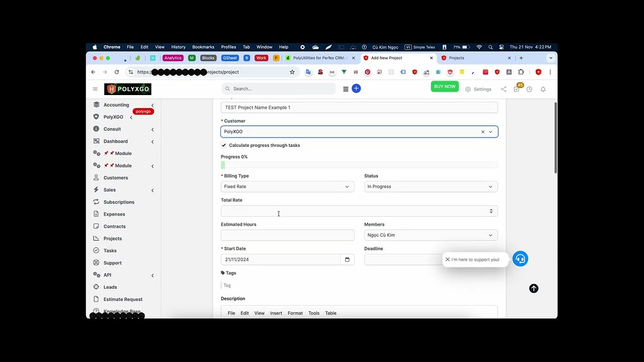644x362 pixels.
Task: Open the editor Insert menu
Action: point(276,313)
